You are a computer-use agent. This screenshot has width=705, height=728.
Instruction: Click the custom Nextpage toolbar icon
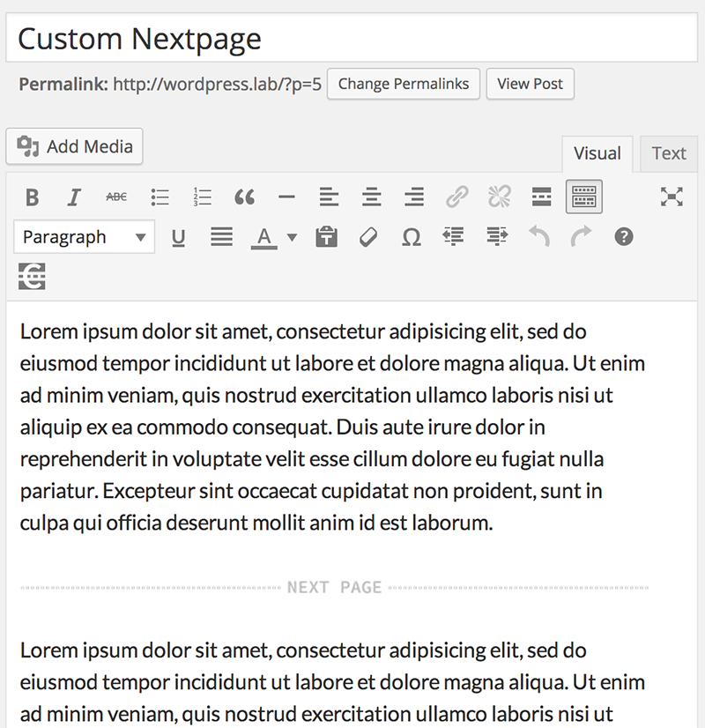click(x=32, y=276)
